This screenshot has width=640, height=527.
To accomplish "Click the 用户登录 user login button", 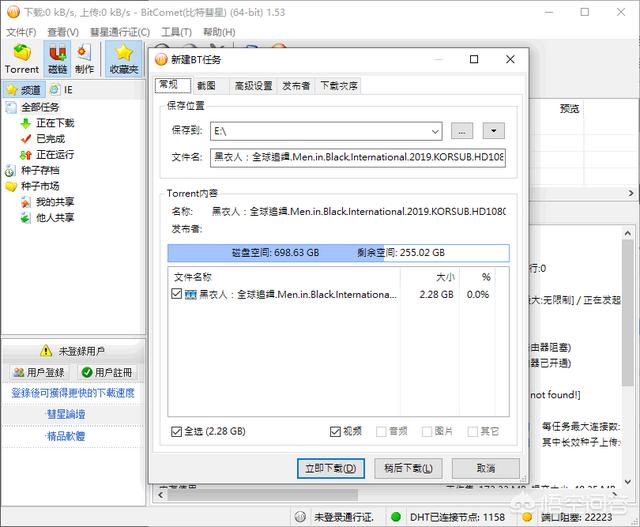I will pyautogui.click(x=39, y=372).
